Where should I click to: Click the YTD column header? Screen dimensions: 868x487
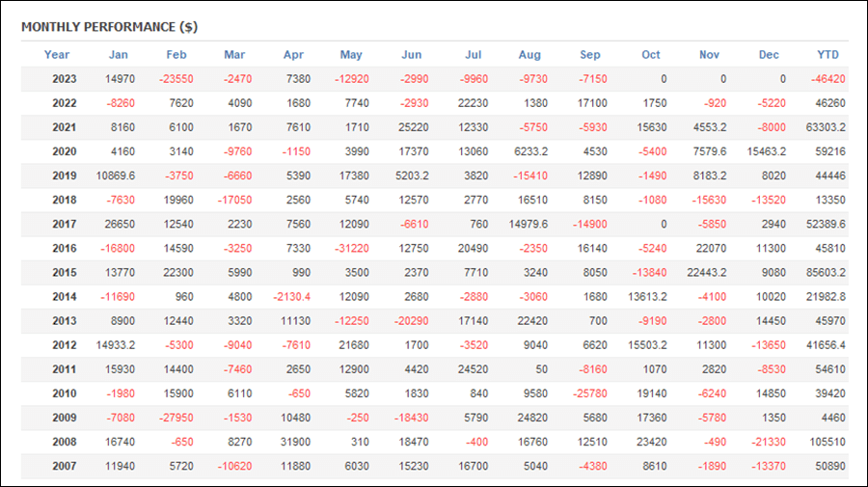click(828, 54)
